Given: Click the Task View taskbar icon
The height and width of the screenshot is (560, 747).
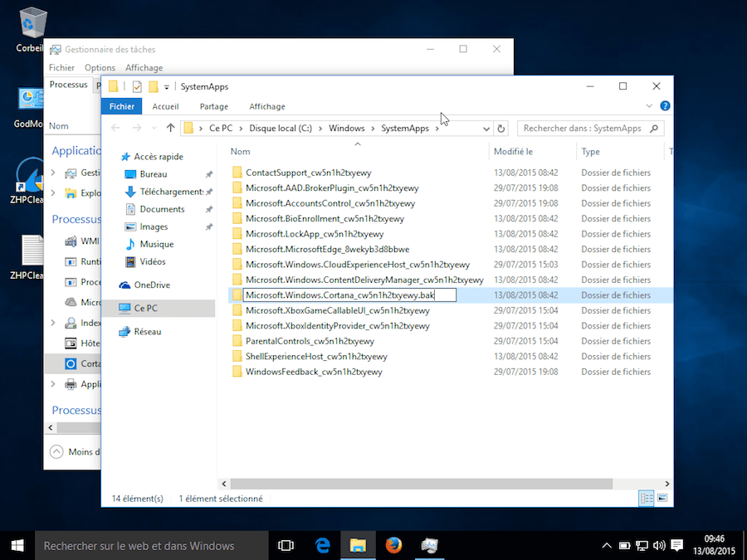Looking at the screenshot, I should coord(286,545).
